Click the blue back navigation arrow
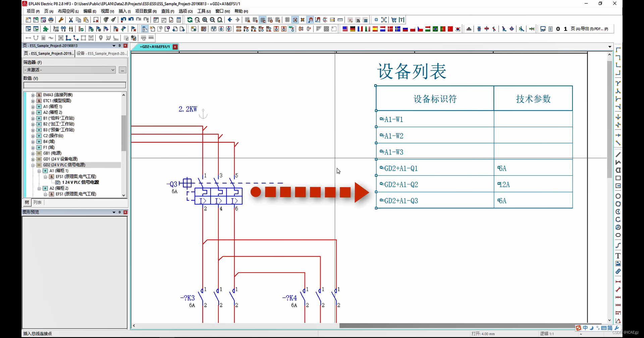Image resolution: width=644 pixels, height=338 pixels. [230, 20]
